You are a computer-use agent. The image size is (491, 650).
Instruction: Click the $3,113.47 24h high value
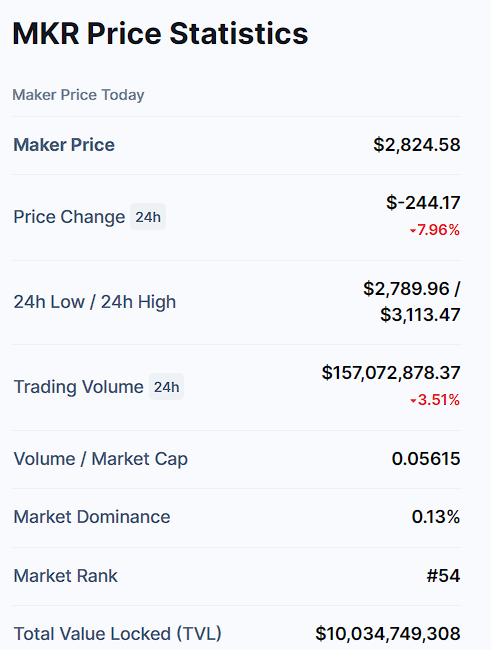pos(420,315)
